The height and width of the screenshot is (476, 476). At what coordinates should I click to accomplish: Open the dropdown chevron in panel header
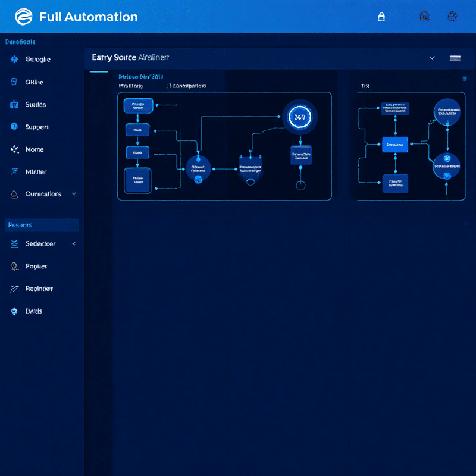tap(433, 58)
